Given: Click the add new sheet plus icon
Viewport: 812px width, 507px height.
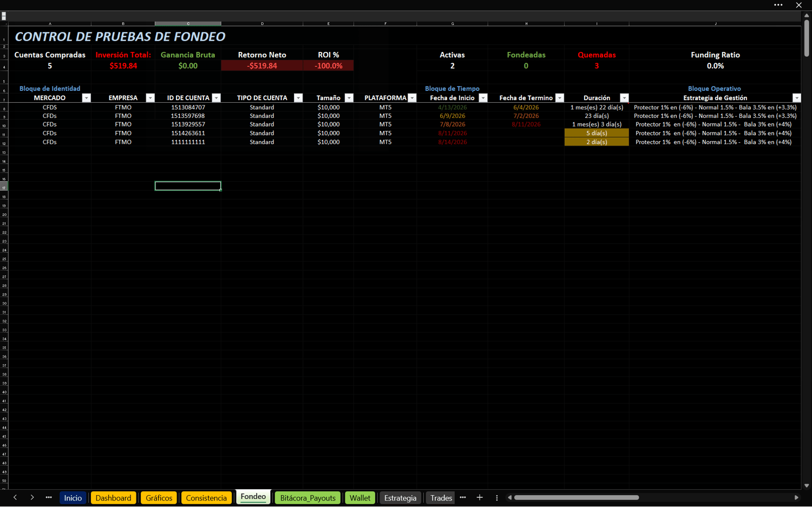Looking at the screenshot, I should pyautogui.click(x=480, y=498).
